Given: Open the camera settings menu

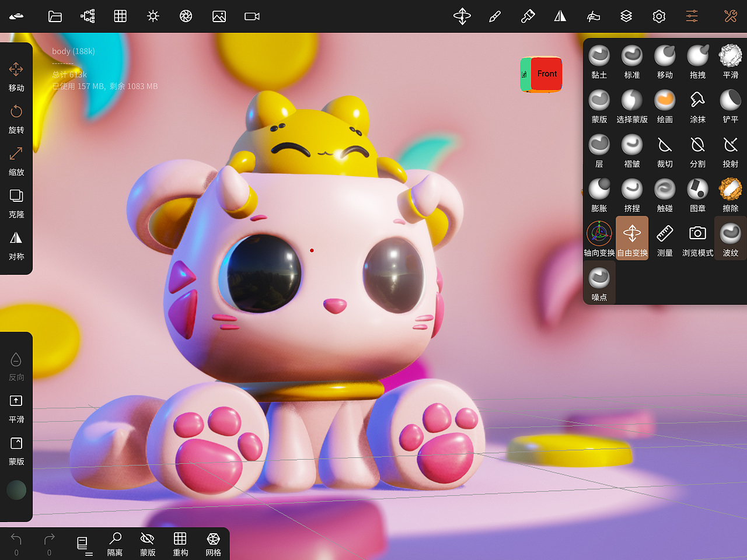Looking at the screenshot, I should pos(252,16).
